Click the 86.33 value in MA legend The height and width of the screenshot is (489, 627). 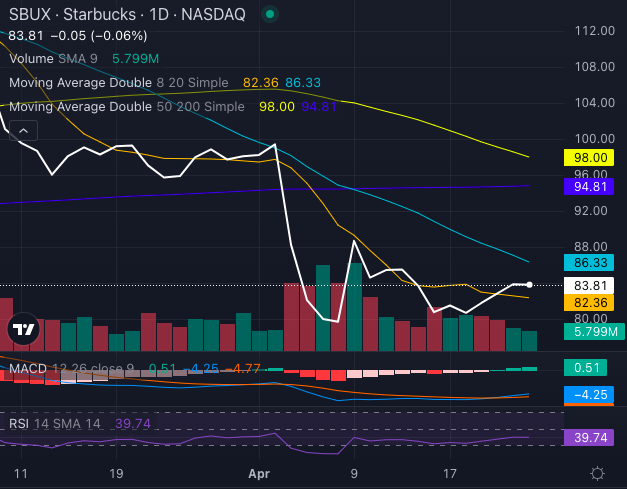[x=303, y=83]
